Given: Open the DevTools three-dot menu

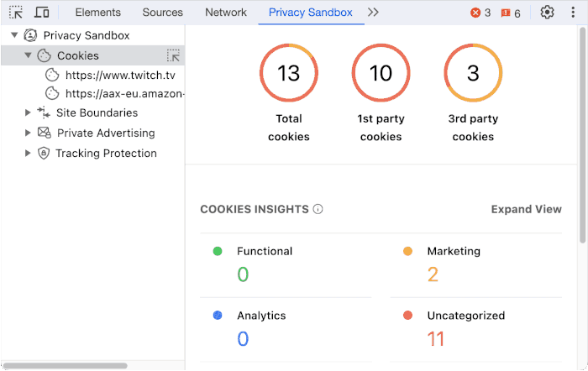Looking at the screenshot, I should 573,13.
